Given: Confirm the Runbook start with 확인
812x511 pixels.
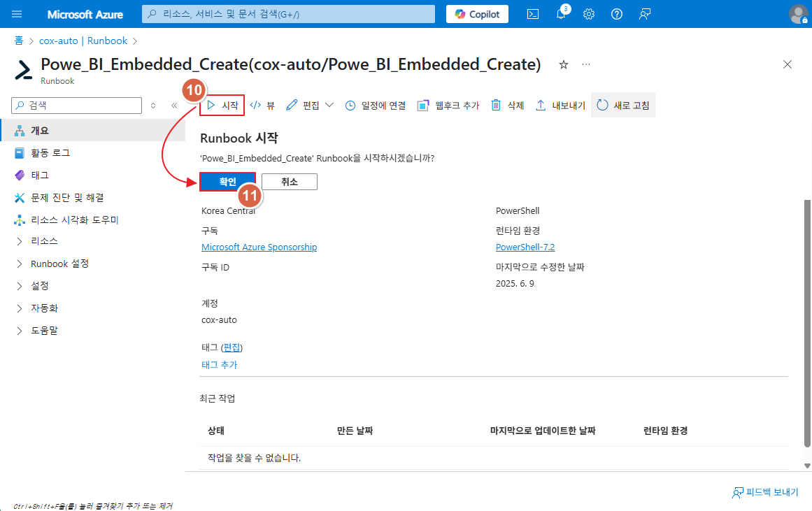Looking at the screenshot, I should click(x=227, y=182).
